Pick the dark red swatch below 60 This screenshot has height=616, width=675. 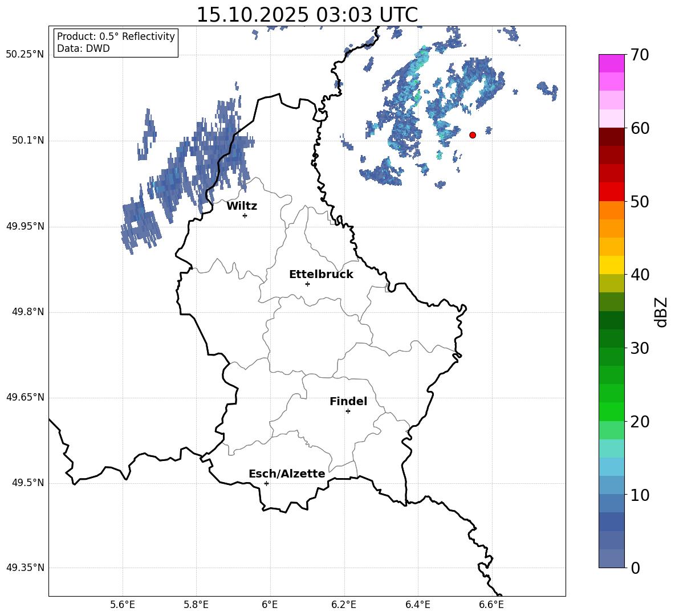[611, 137]
